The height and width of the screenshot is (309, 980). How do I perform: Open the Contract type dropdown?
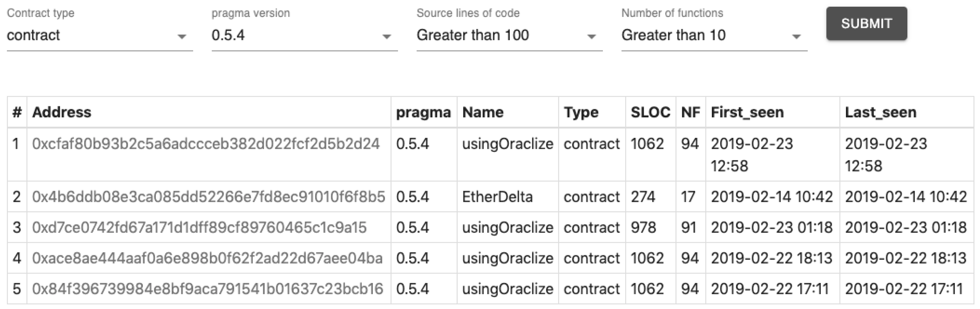click(99, 35)
